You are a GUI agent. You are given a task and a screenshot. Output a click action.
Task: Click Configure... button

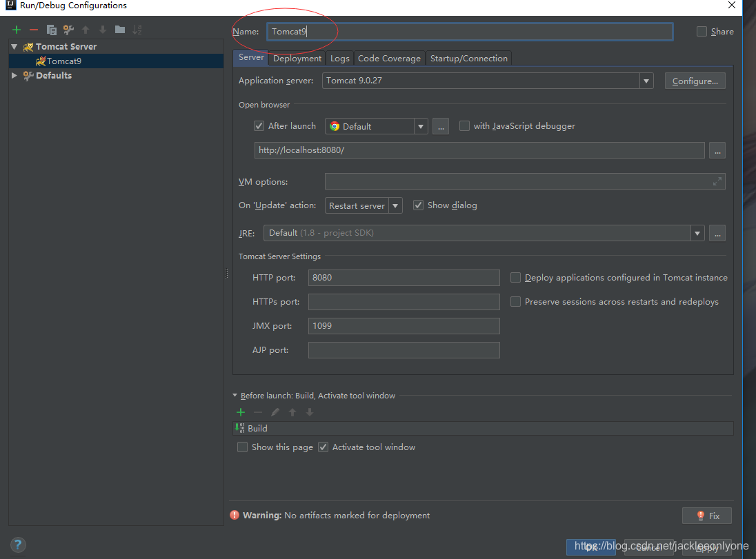point(695,81)
